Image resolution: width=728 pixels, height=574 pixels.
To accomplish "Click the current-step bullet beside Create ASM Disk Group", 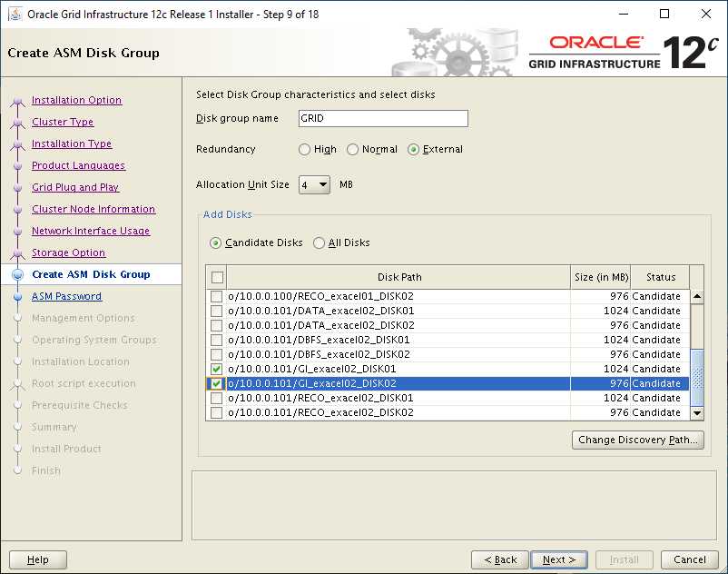I will (x=17, y=275).
